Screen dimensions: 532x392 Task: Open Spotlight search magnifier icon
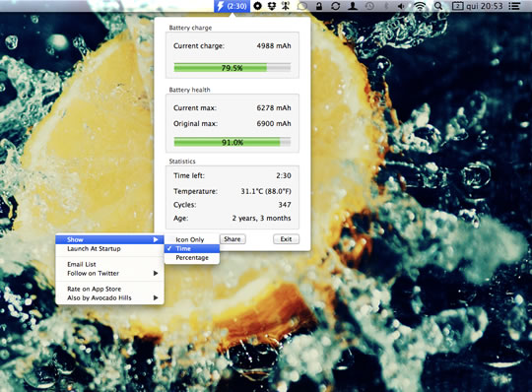click(438, 6)
